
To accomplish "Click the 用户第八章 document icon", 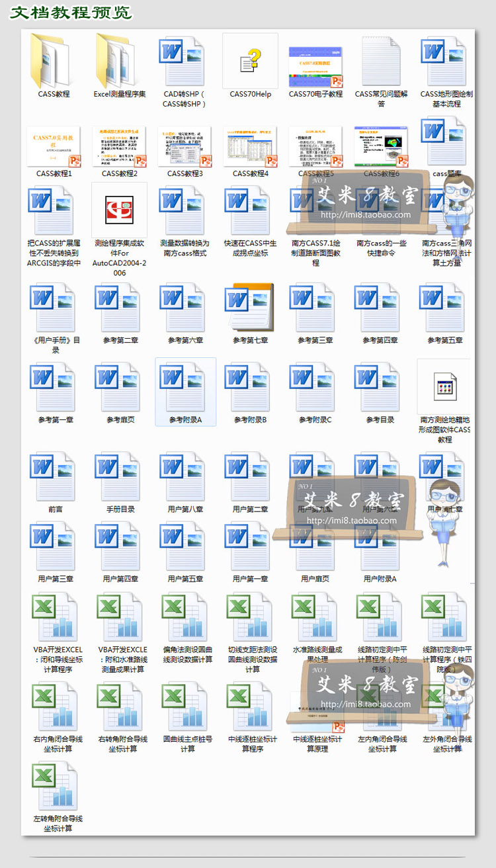I will (183, 478).
